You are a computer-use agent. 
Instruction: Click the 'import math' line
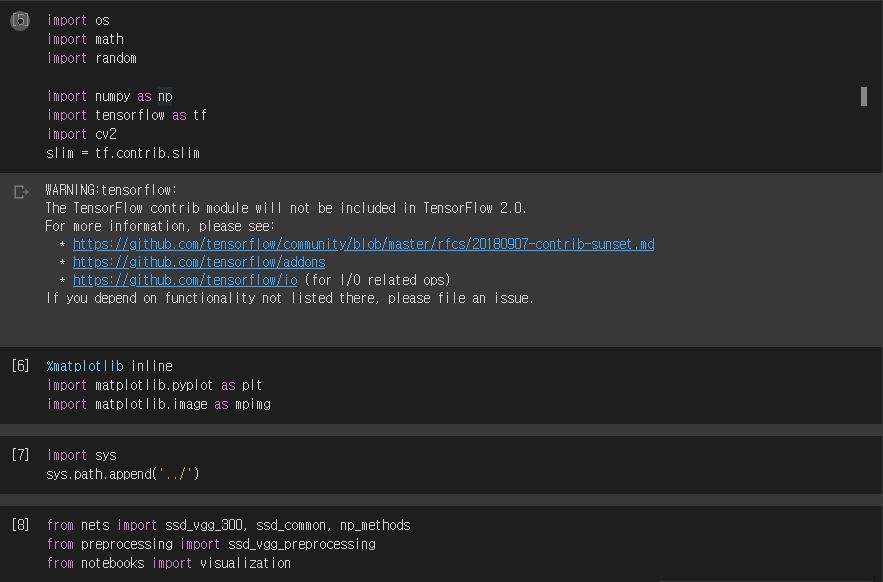point(85,39)
